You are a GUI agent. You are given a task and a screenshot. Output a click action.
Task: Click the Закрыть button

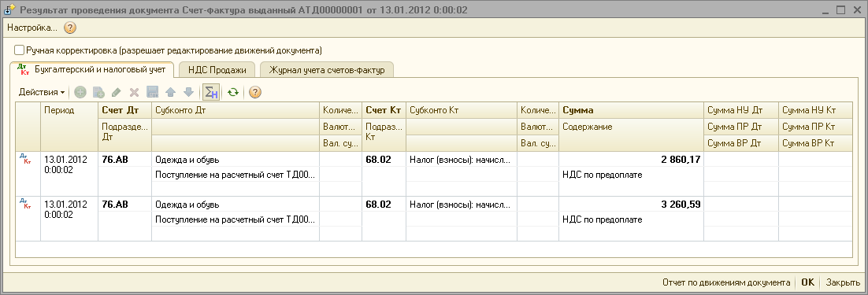tap(843, 282)
